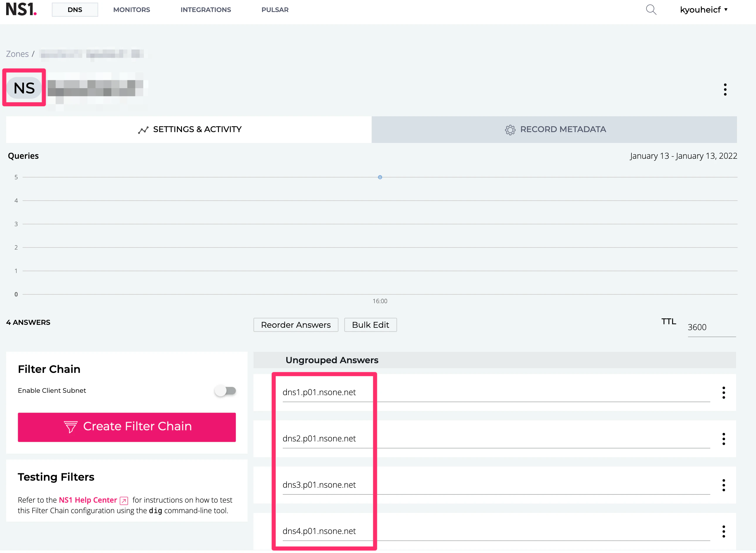The height and width of the screenshot is (553, 756).
Task: Open kebab menu for dns2.p01.nsone.net answer
Action: click(723, 439)
